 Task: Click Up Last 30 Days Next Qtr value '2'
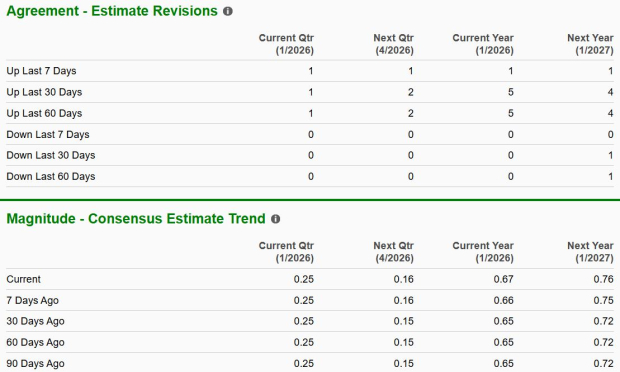pos(411,92)
